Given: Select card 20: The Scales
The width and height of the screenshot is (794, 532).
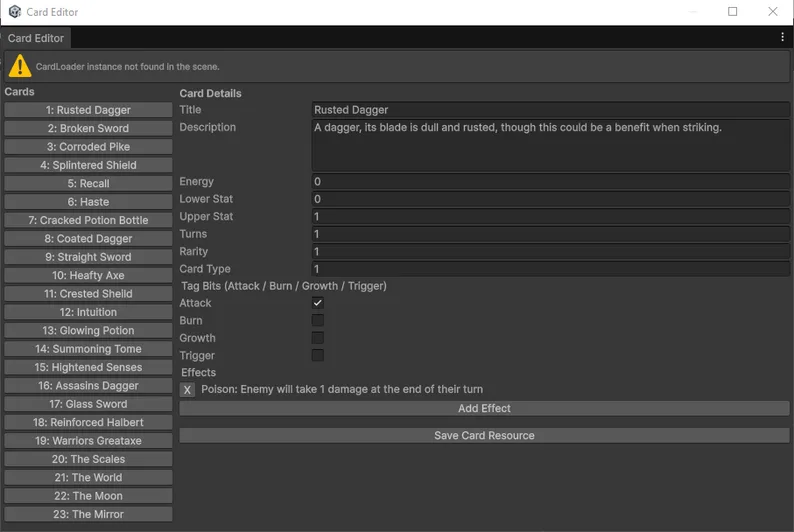Looking at the screenshot, I should click(x=88, y=460).
